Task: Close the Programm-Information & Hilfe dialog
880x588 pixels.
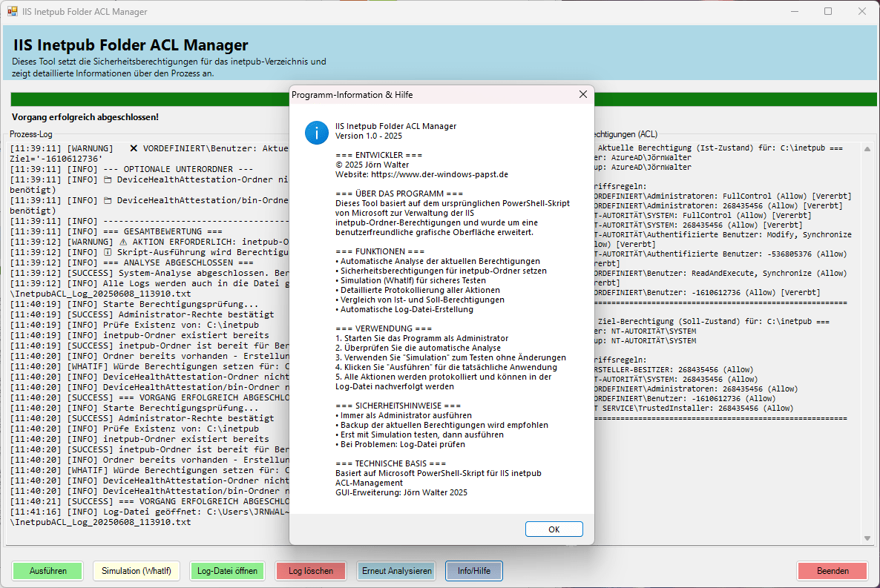Action: coord(582,94)
